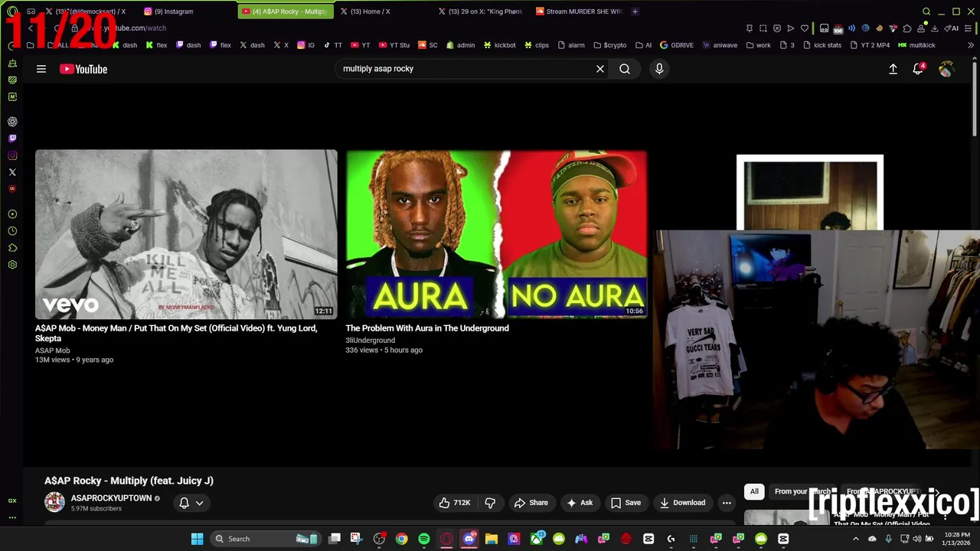The image size is (980, 551).
Task: Click the Ask button
Action: (580, 503)
